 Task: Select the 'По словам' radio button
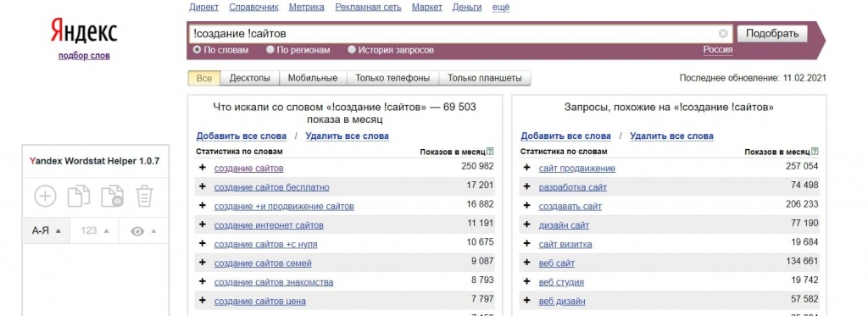[x=197, y=50]
